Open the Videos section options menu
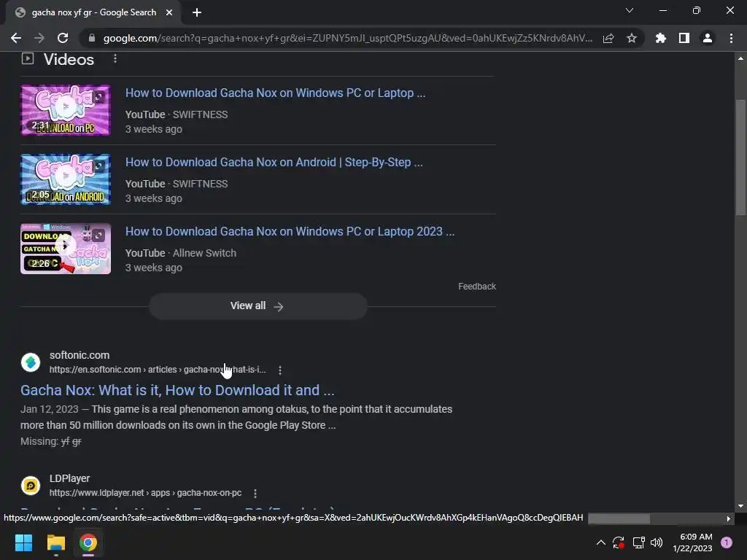 (115, 58)
